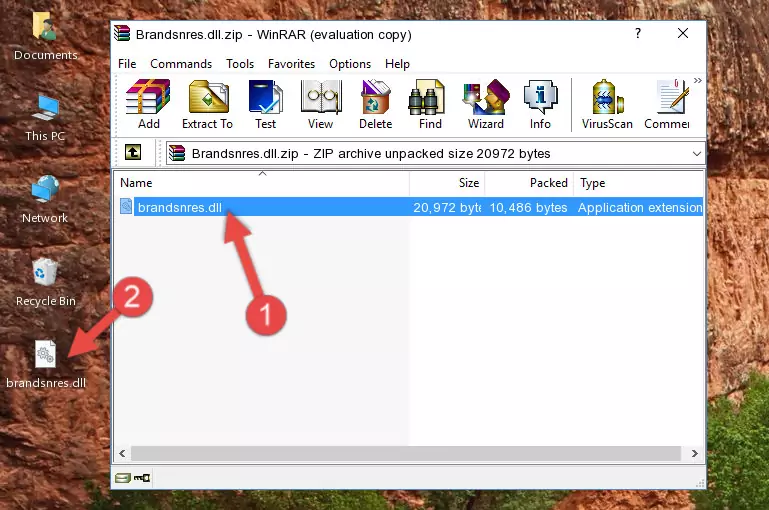Click the archive path field
The height and width of the screenshot is (510, 769).
pyautogui.click(x=436, y=153)
